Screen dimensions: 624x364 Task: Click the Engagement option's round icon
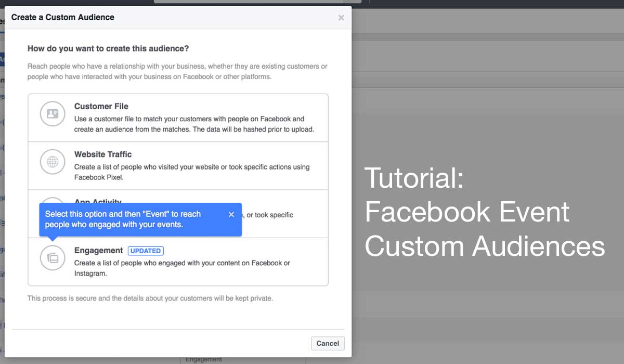pyautogui.click(x=53, y=257)
